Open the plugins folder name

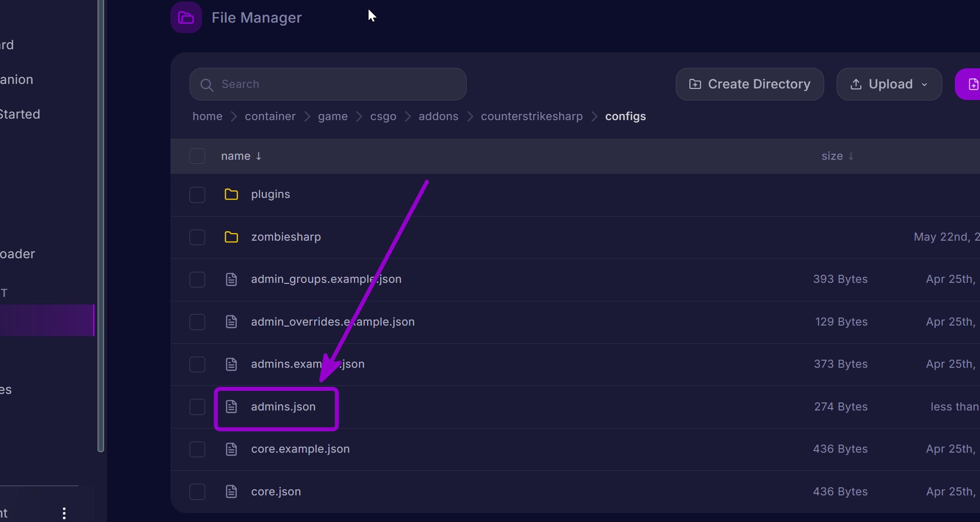271,194
